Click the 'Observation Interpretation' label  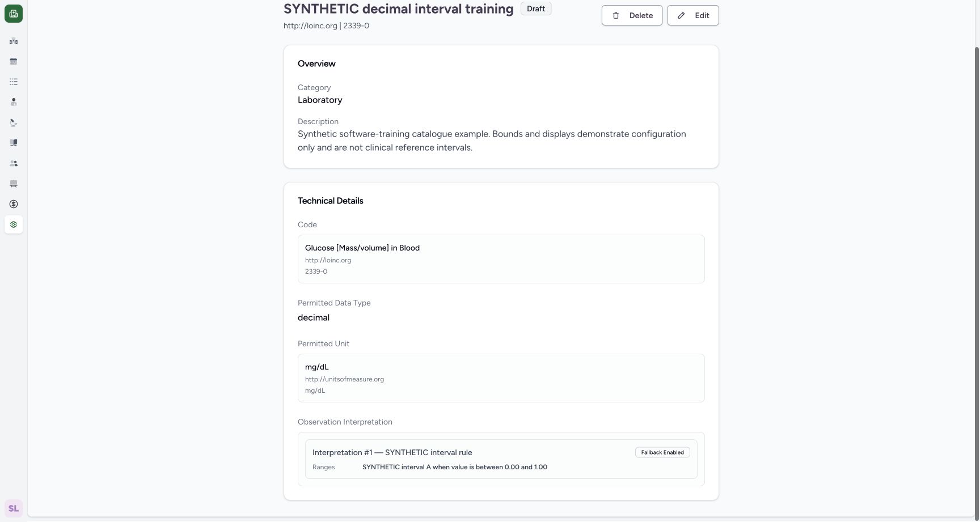(x=345, y=422)
